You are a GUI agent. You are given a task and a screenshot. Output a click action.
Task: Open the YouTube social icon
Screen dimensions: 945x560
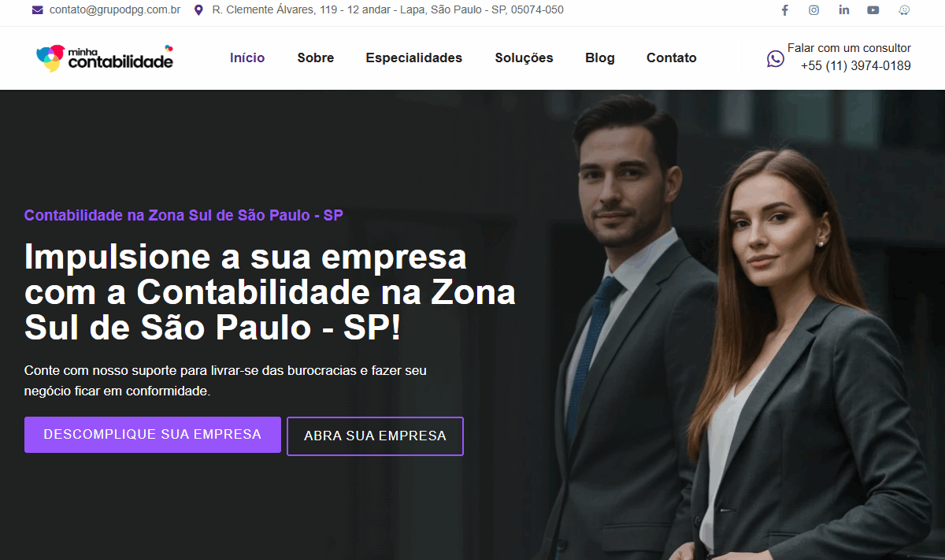click(873, 10)
